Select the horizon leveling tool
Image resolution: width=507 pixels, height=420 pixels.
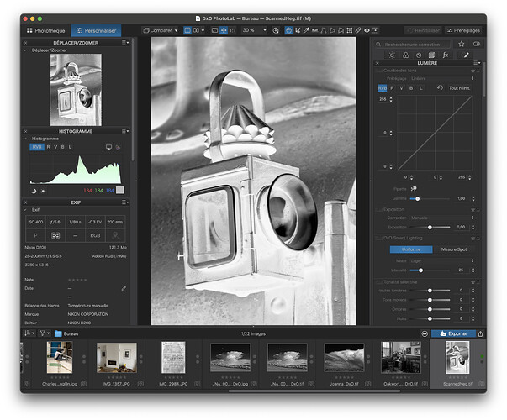pos(314,30)
